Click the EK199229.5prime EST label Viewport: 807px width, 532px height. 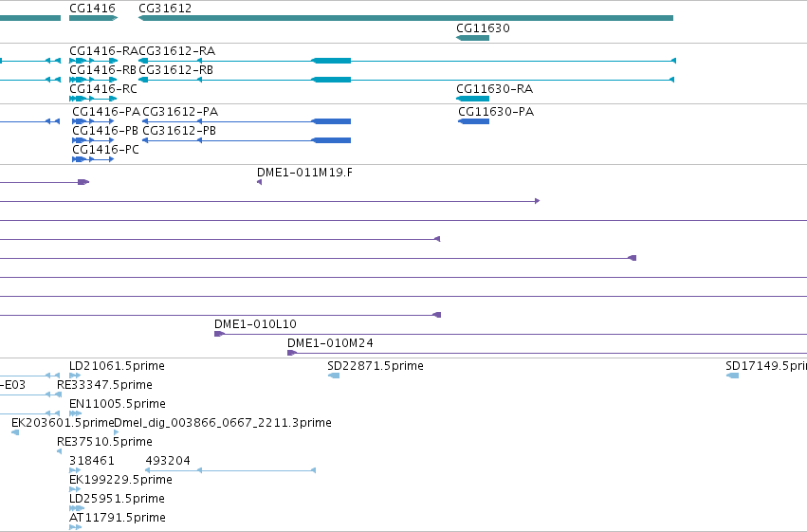(x=120, y=480)
